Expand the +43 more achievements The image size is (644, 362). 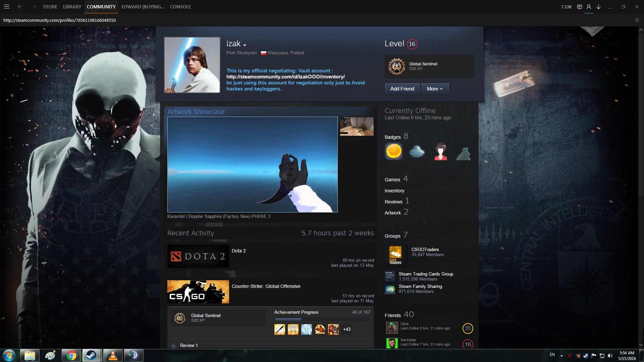[x=346, y=329]
